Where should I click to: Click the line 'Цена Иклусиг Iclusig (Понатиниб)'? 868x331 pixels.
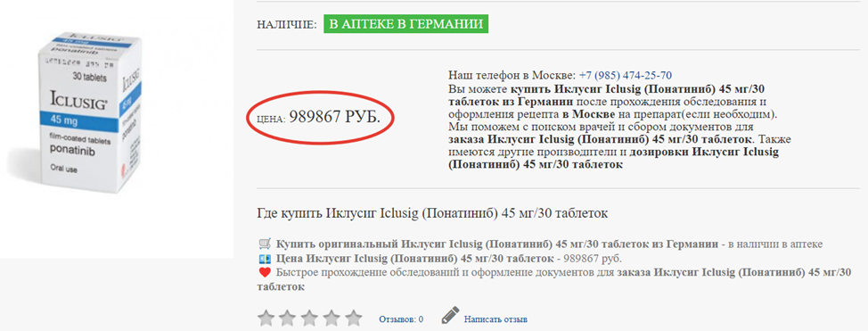click(x=449, y=259)
